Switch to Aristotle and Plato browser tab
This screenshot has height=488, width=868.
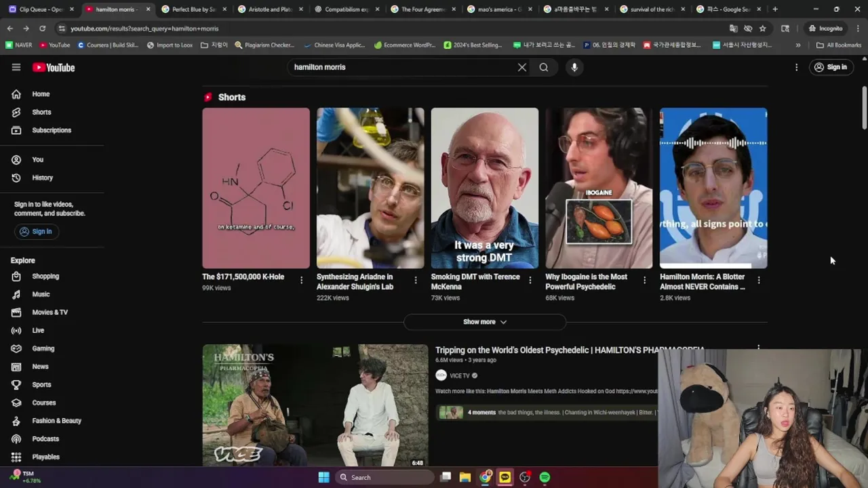point(269,9)
